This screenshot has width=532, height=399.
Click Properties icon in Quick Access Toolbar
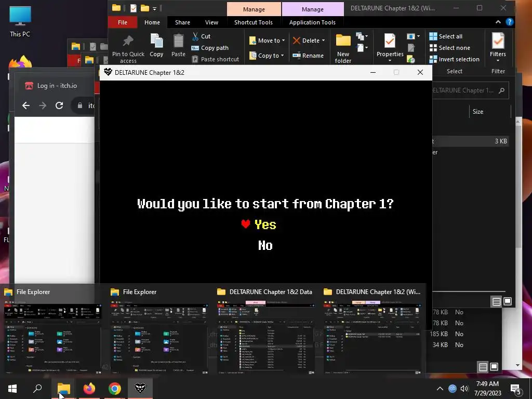tap(133, 8)
